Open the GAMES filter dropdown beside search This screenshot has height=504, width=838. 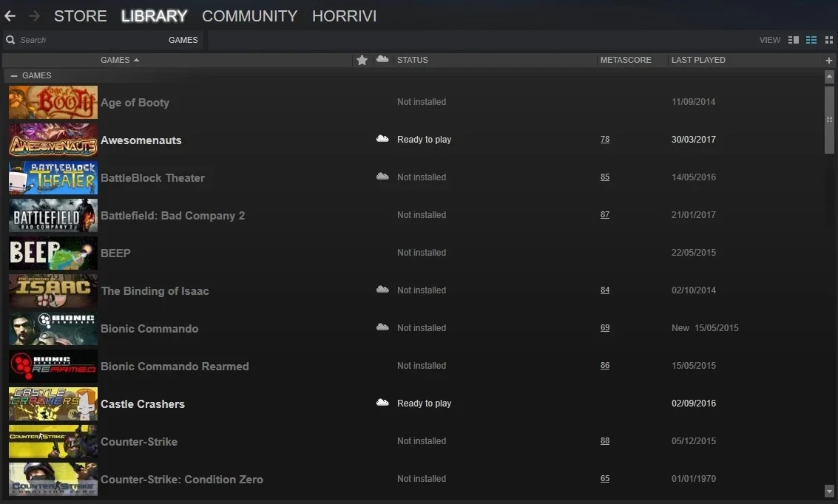click(x=183, y=40)
